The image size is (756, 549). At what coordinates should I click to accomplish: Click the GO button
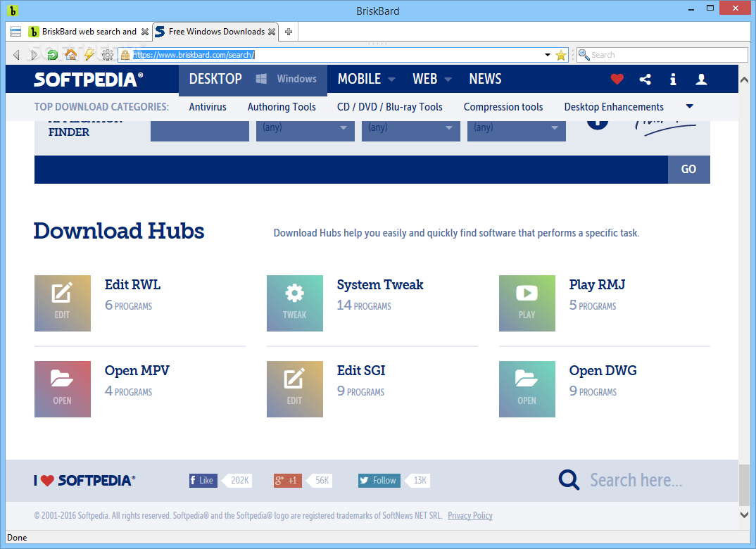tap(688, 169)
